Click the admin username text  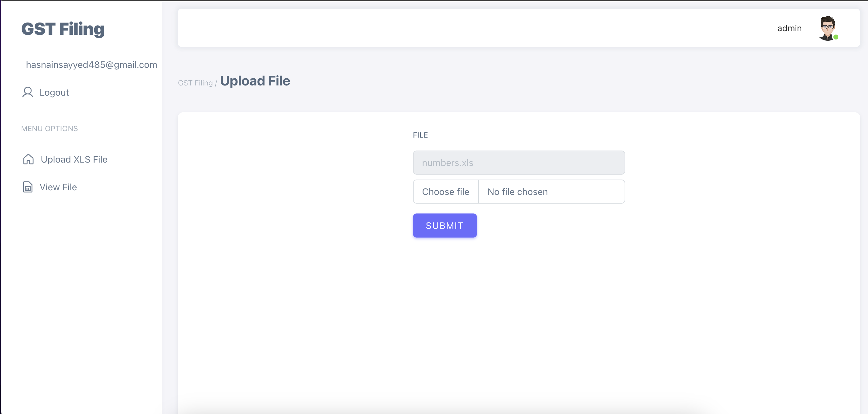(789, 28)
